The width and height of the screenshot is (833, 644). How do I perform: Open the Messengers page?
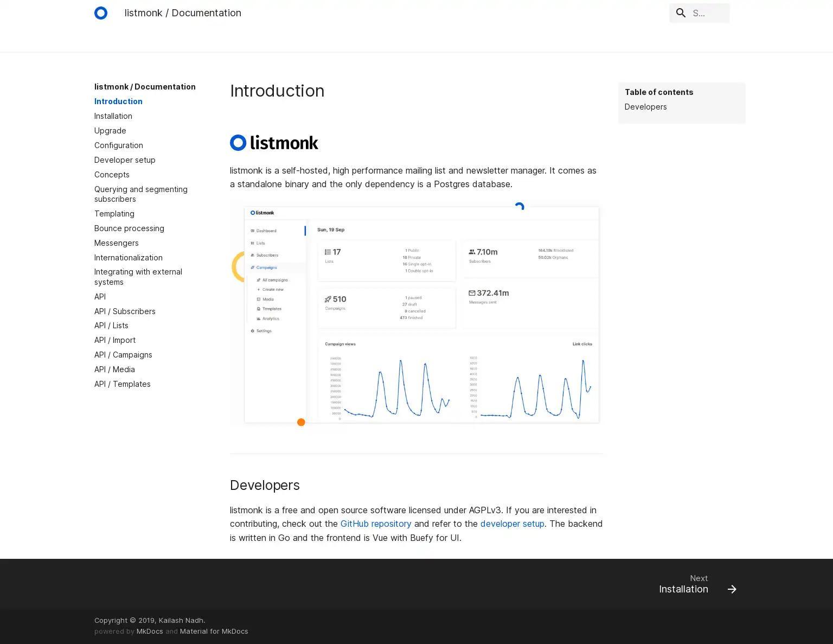click(x=117, y=243)
